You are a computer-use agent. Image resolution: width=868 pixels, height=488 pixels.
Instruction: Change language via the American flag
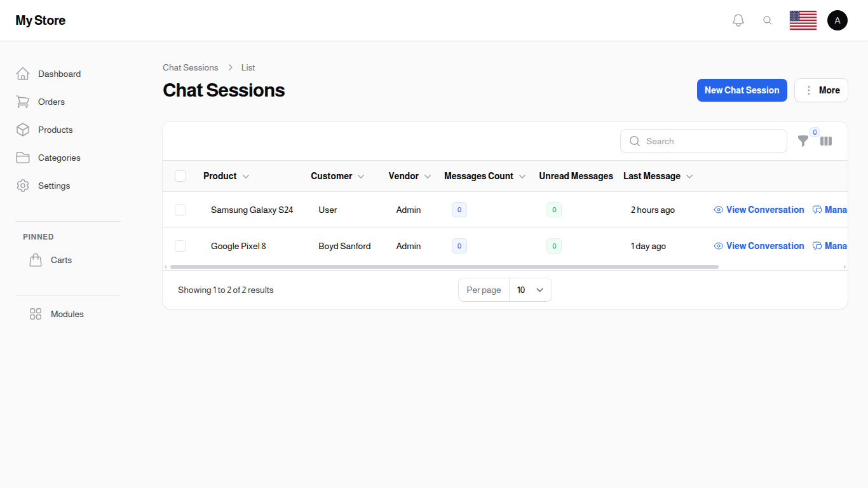pos(803,20)
